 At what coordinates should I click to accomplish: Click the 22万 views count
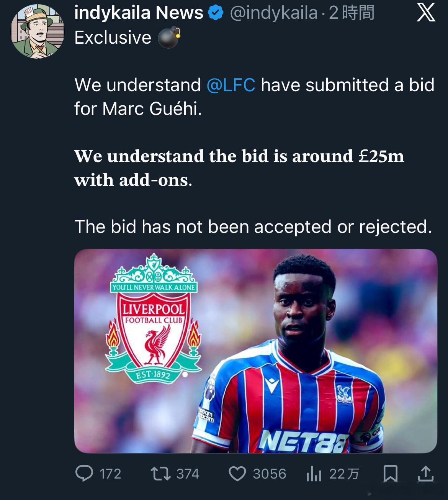click(x=344, y=474)
